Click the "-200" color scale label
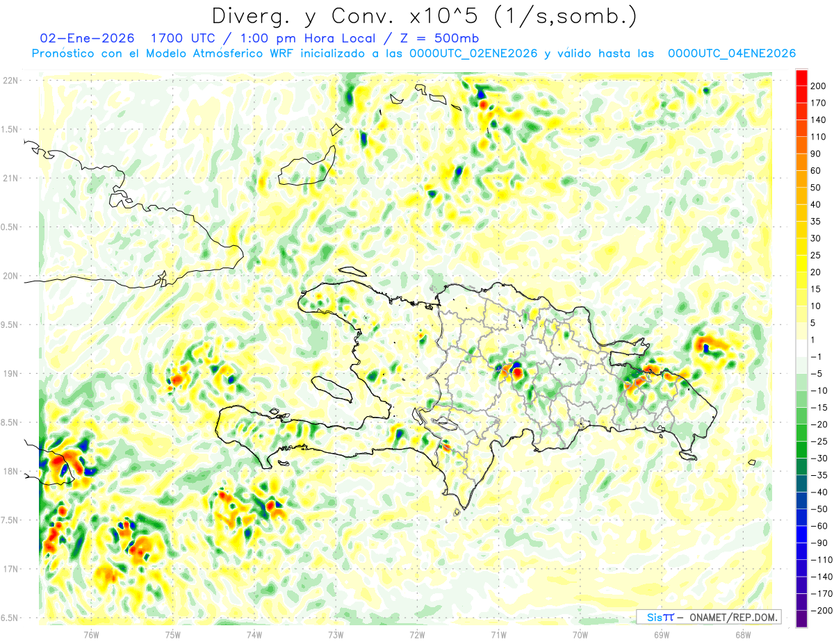The image size is (834, 644). coord(823,611)
